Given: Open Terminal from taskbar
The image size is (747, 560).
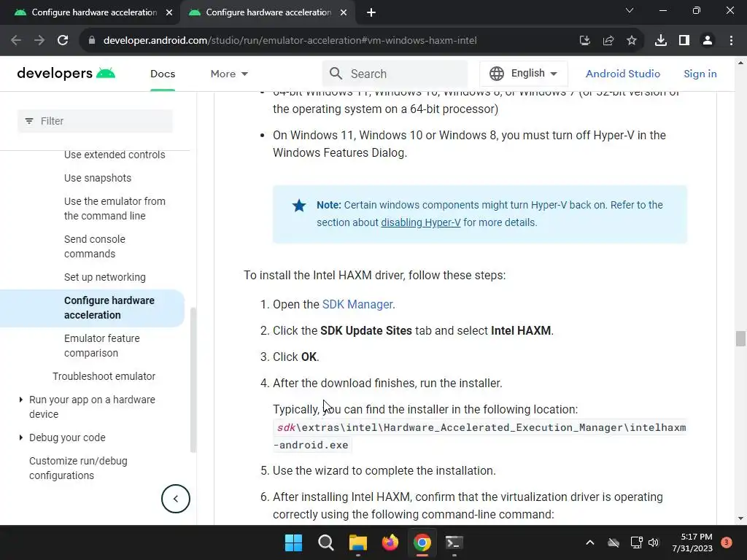Looking at the screenshot, I should (x=454, y=542).
